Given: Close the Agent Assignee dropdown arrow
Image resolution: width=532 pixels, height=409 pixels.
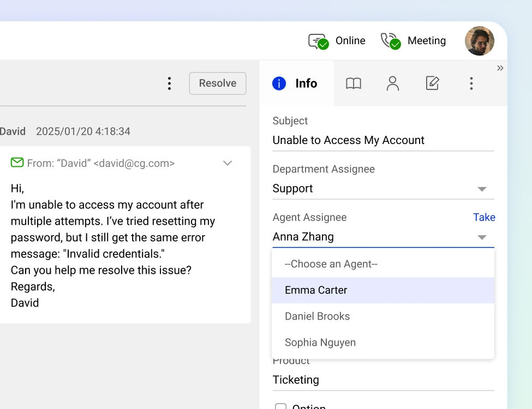Looking at the screenshot, I should tap(482, 237).
